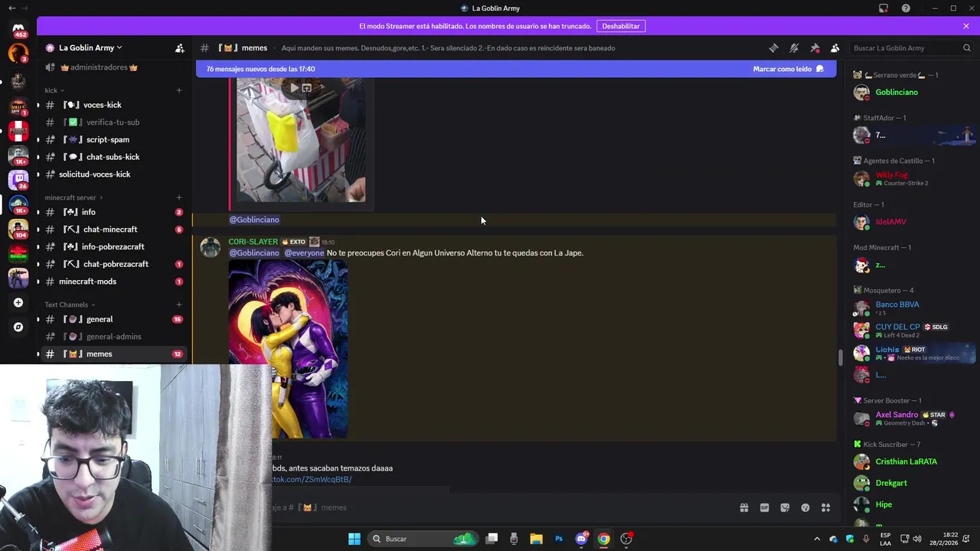Open solicitud-voces-kick channel
Viewport: 980px width, 551px height.
click(x=113, y=174)
